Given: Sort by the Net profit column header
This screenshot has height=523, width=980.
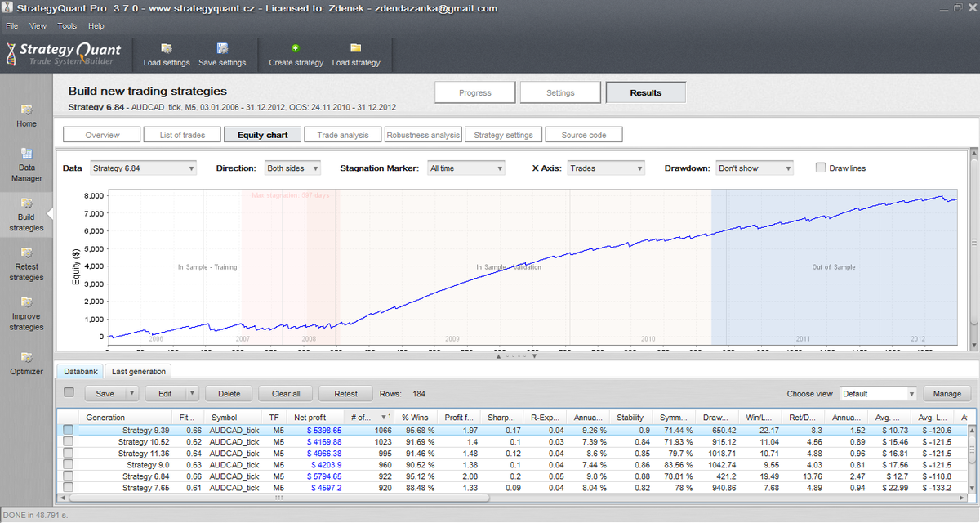Looking at the screenshot, I should tap(316, 417).
